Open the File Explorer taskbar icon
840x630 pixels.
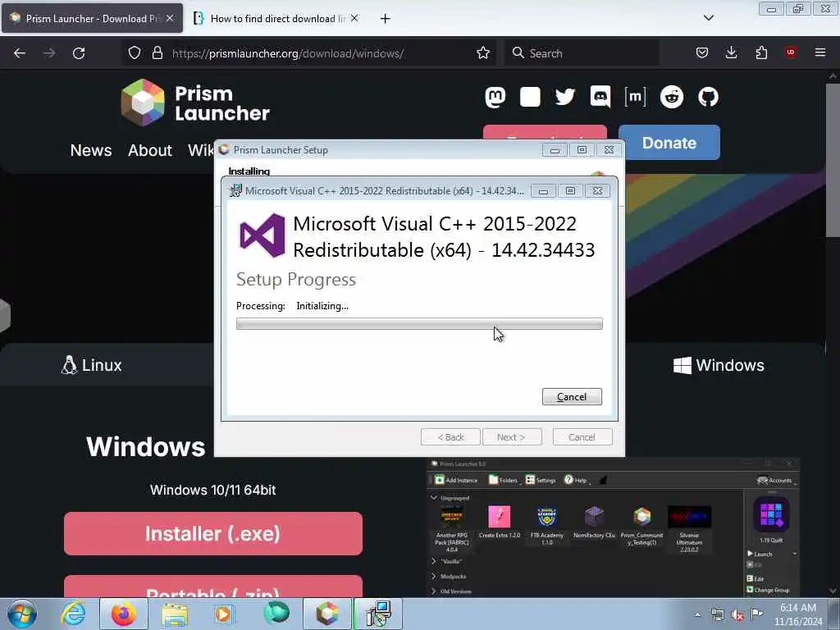175,614
